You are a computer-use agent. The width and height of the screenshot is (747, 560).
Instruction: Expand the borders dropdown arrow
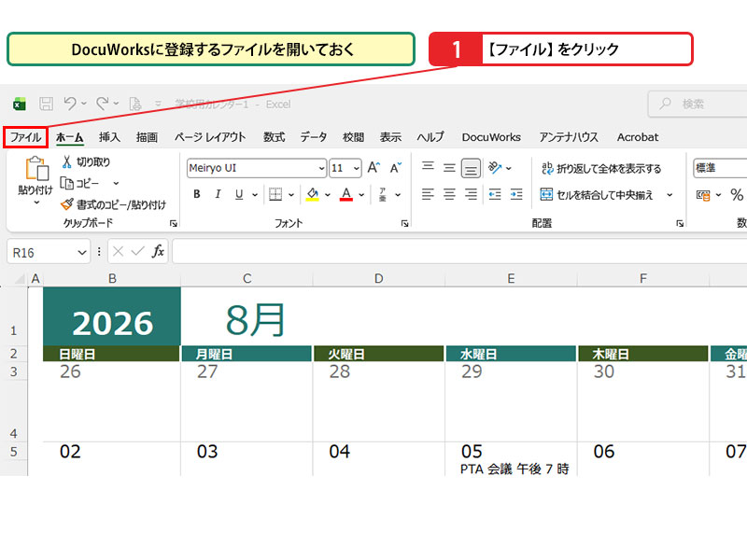point(291,194)
